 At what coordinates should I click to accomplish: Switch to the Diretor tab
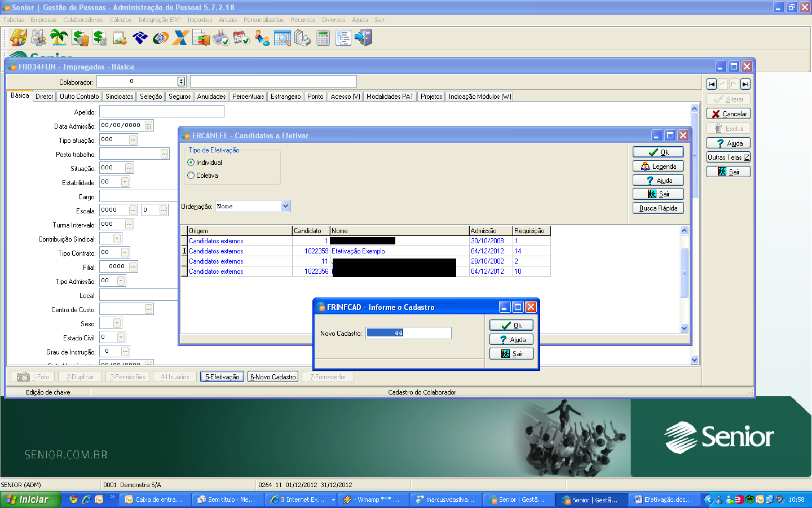[45, 97]
